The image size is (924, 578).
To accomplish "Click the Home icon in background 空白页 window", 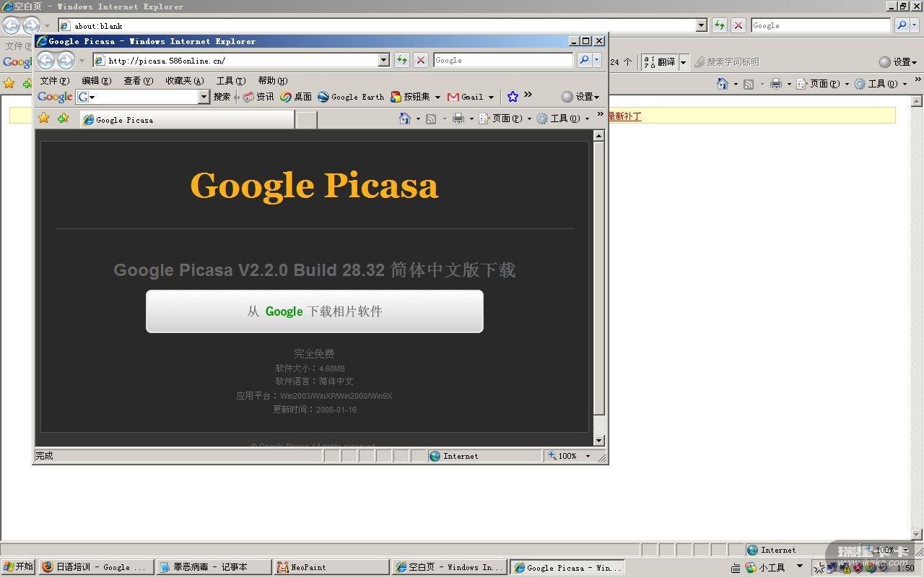I will tap(723, 84).
